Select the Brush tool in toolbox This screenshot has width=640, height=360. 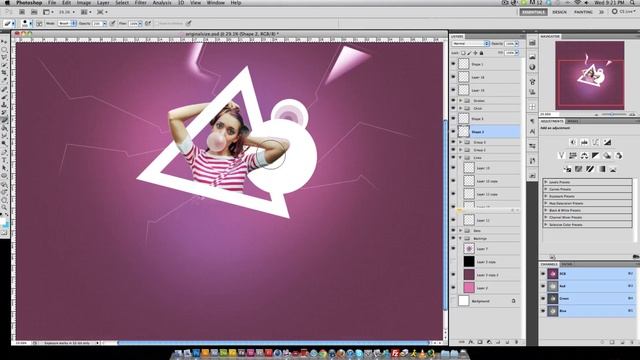pos(4,97)
